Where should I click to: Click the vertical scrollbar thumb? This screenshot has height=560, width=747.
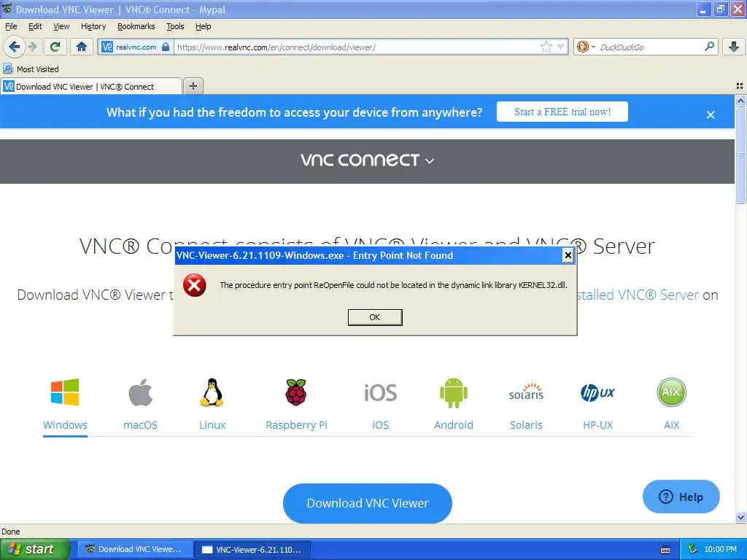pyautogui.click(x=740, y=155)
